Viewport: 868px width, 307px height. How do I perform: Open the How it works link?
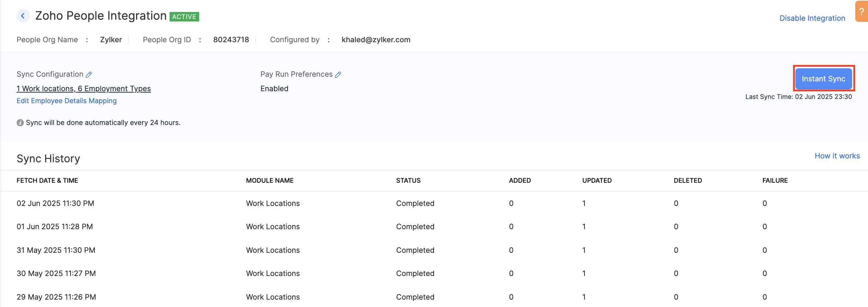point(837,156)
